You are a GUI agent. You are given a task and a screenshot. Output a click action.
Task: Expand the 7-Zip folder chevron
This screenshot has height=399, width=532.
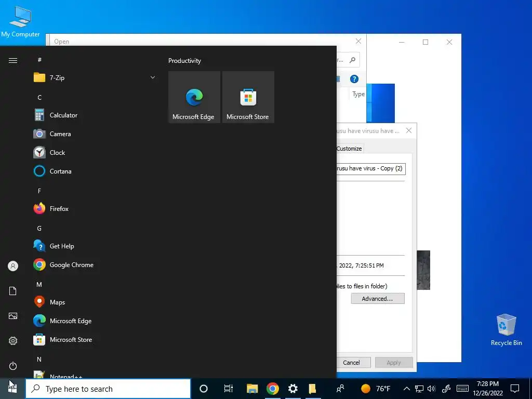153,78
